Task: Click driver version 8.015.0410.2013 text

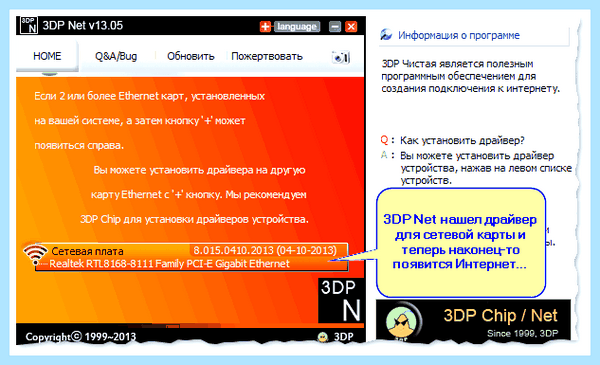Action: coord(265,250)
